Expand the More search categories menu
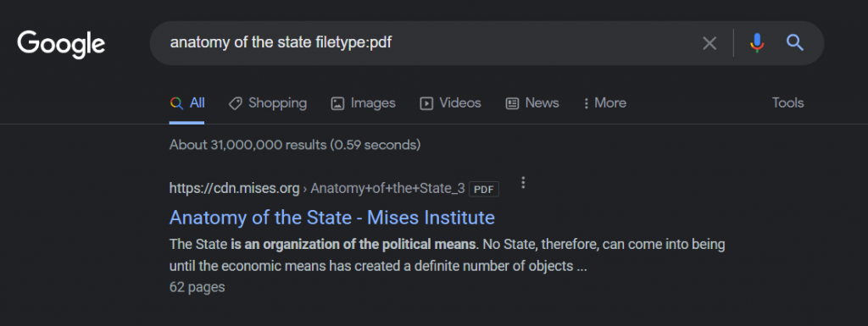This screenshot has width=868, height=326. click(x=604, y=103)
